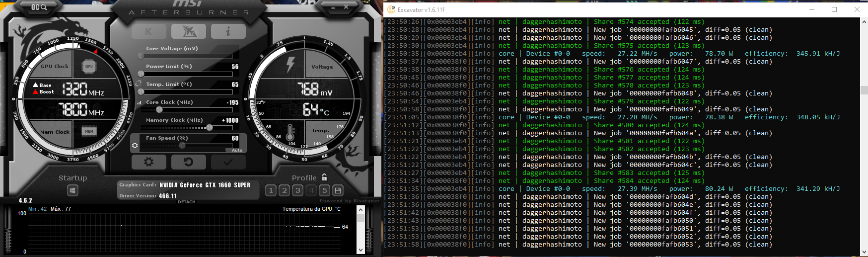Click the Share #574 accepted log line
Viewport: 868px width, 257px height.
(544, 22)
